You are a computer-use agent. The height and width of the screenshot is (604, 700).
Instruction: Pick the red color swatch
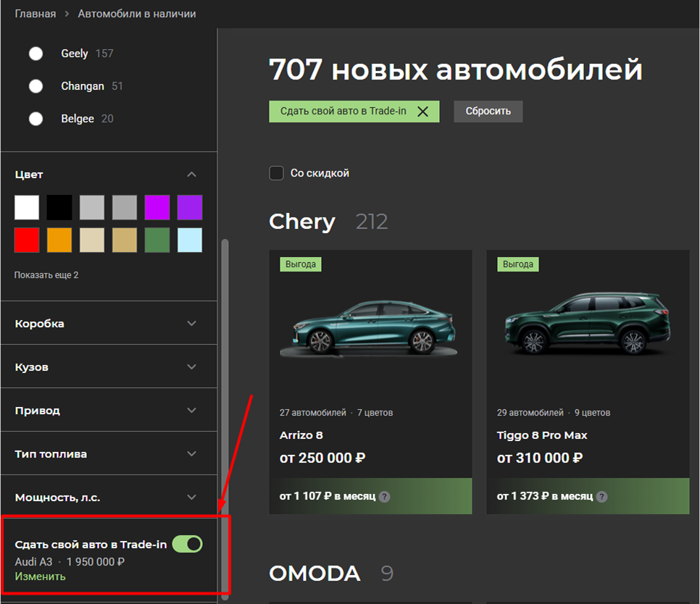[x=27, y=240]
